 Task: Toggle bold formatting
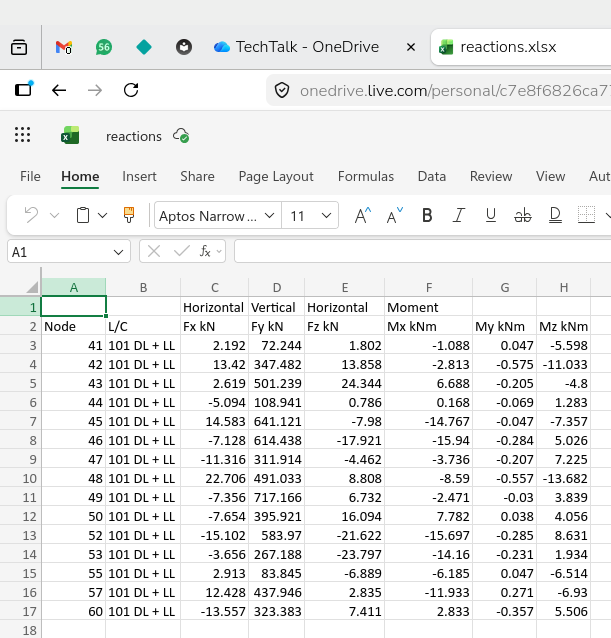[x=427, y=215]
